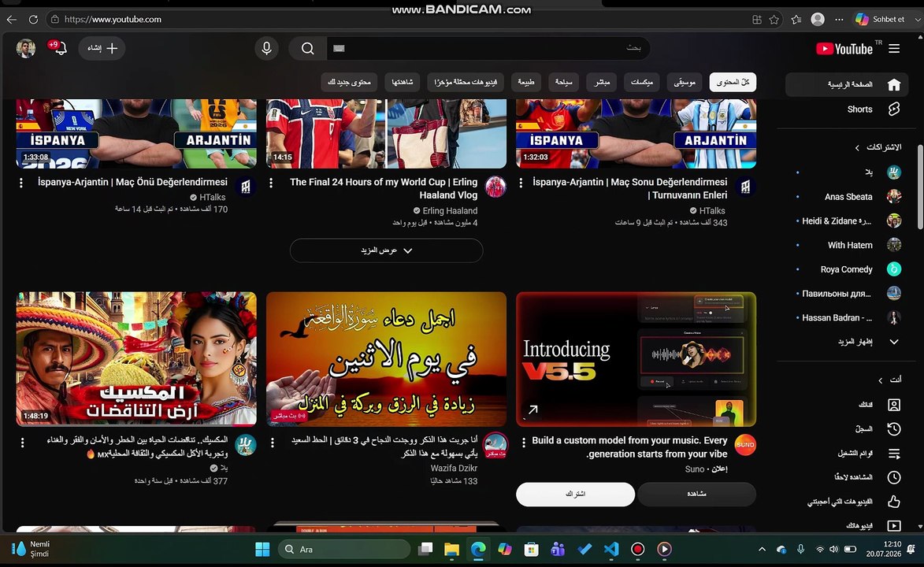Open File Explorer from taskbar

pos(451,550)
